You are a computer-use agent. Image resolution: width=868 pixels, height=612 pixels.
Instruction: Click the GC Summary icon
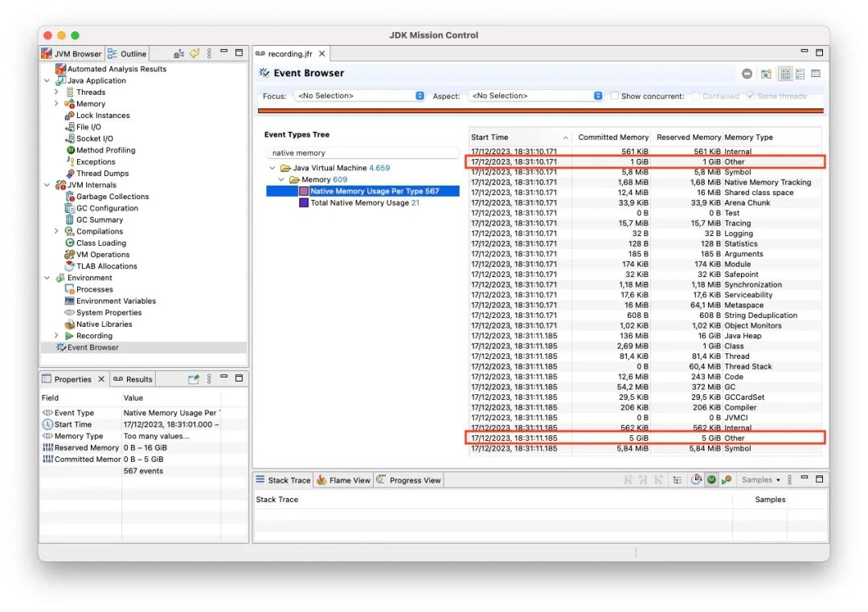pyautogui.click(x=70, y=220)
